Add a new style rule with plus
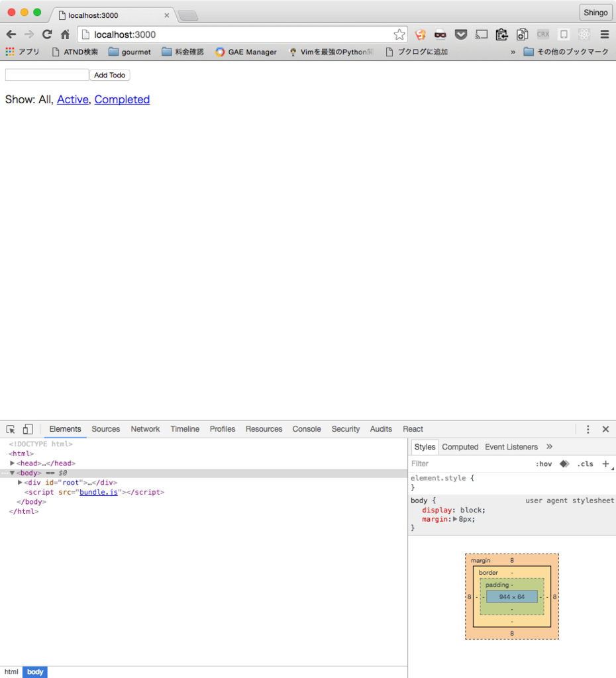 click(605, 463)
